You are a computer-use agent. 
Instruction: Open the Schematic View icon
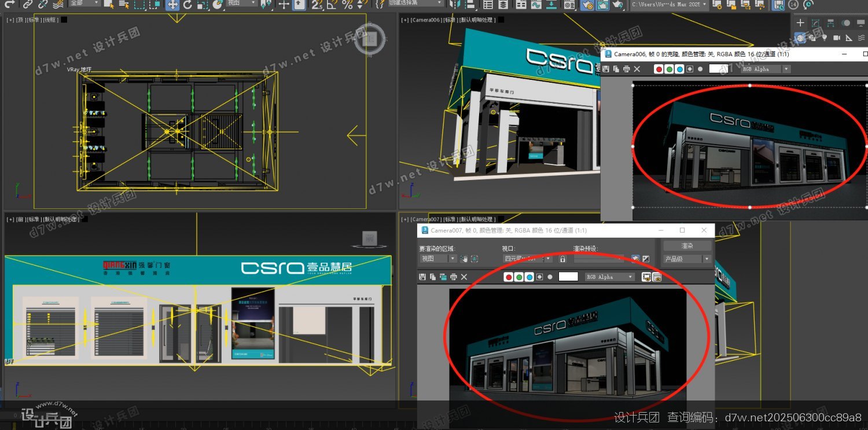point(551,4)
